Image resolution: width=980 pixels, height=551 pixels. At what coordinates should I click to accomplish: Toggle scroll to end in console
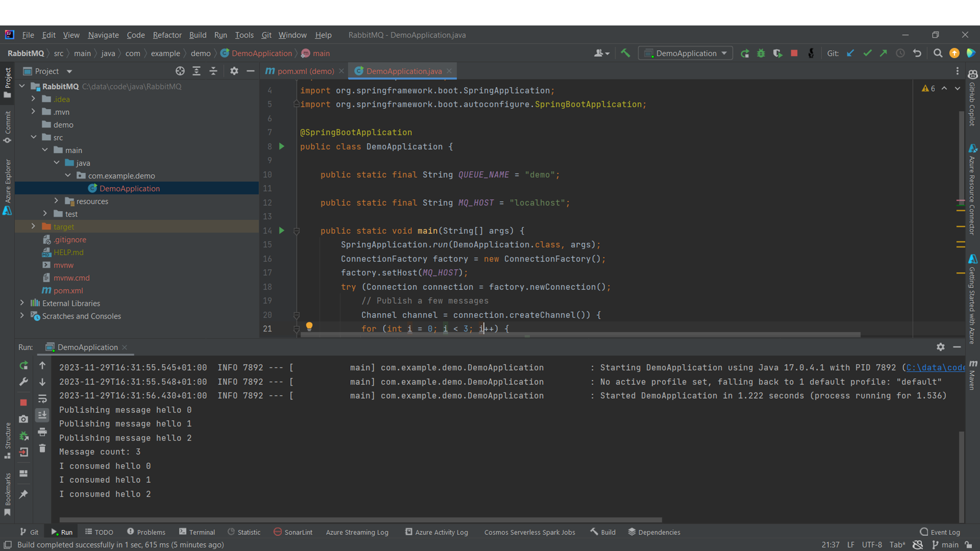(43, 415)
